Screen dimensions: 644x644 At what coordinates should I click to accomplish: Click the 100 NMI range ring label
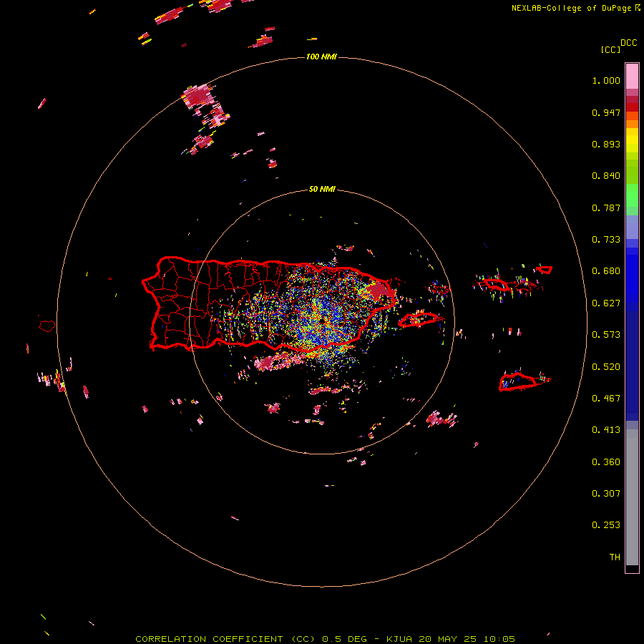[321, 57]
